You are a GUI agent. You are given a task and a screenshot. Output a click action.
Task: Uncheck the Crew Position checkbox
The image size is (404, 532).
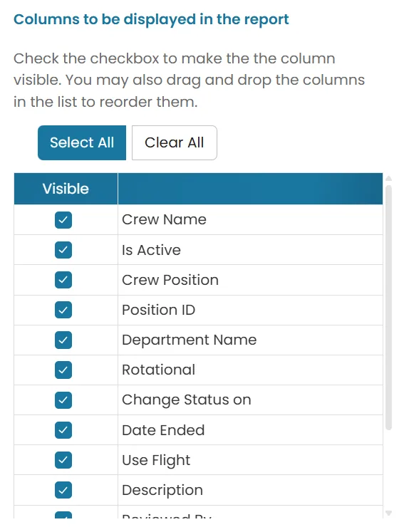click(63, 280)
